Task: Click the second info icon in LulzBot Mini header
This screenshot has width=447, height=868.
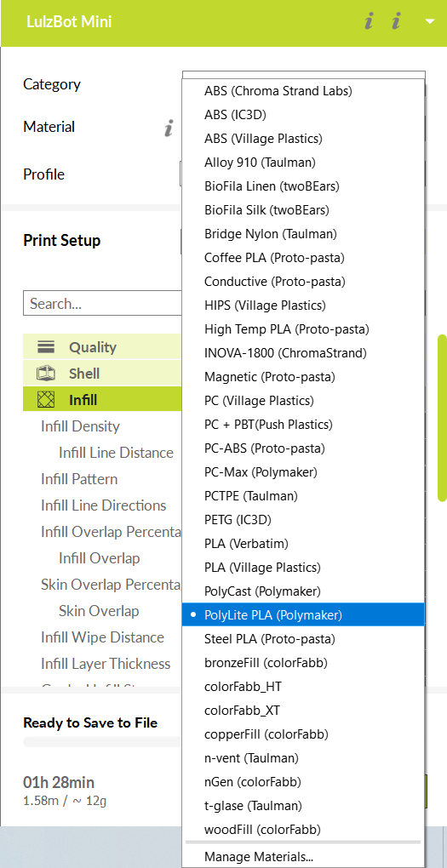Action: click(x=395, y=22)
